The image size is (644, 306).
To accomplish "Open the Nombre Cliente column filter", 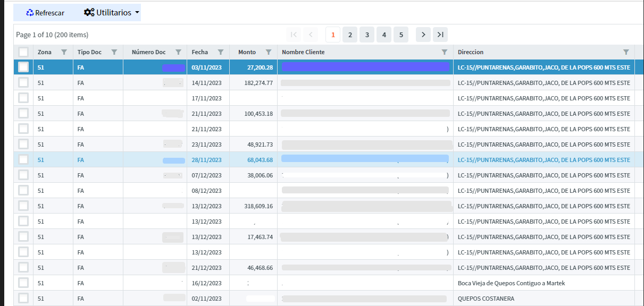I will point(445,52).
